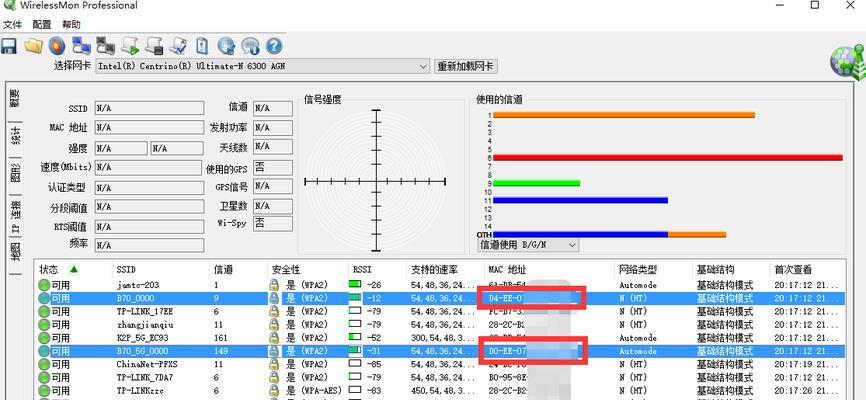Screen dimensions: 866x400
Task: Click the lock icon in jamtc-203 row
Action: pyautogui.click(x=273, y=285)
